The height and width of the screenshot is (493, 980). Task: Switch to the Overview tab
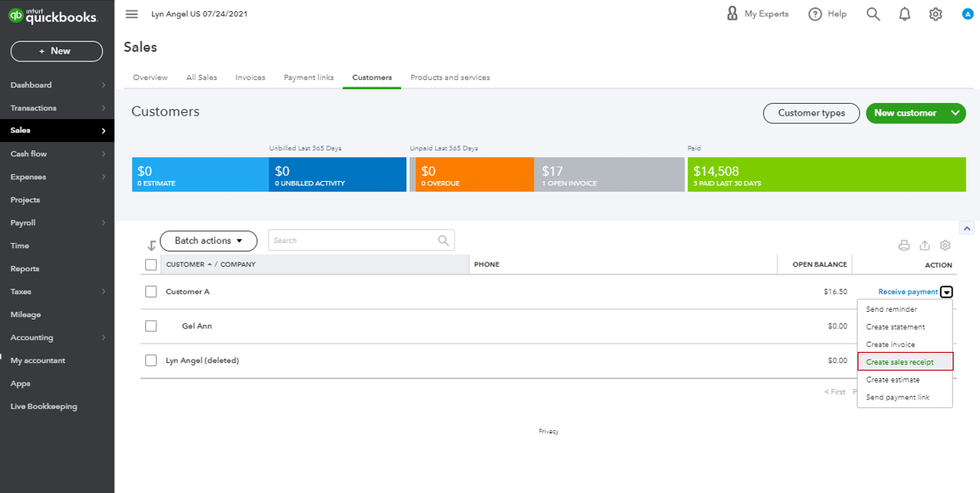[x=150, y=77]
